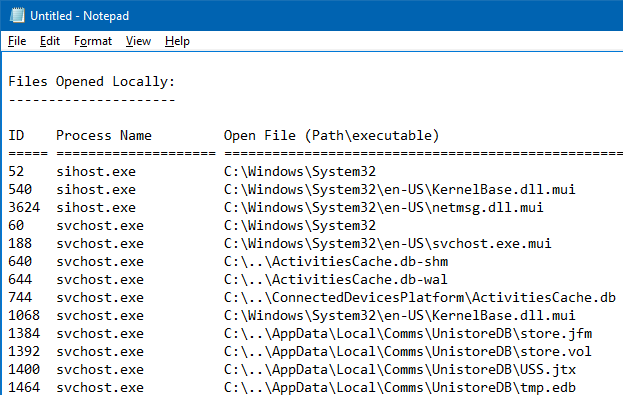Click svchost.exe in row 60
623x395 pixels.
100,226
